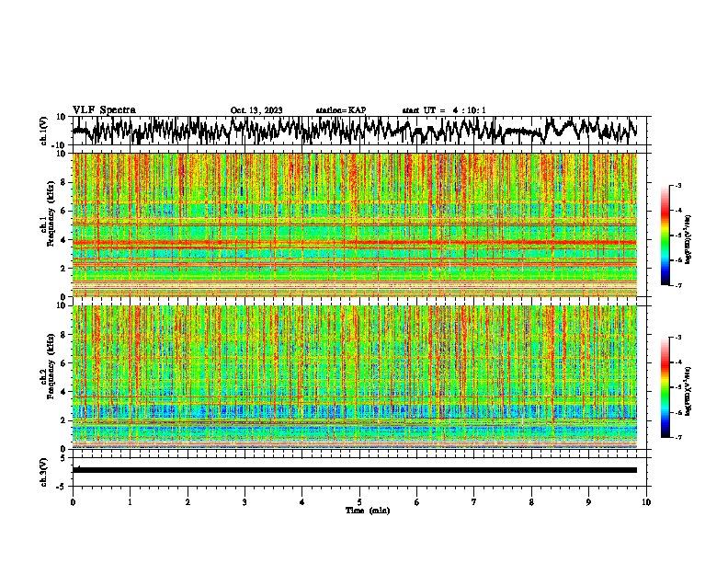Image resolution: width=728 pixels, height=563 pixels.
Task: Click time axis tick label "1"
Action: click(x=130, y=502)
